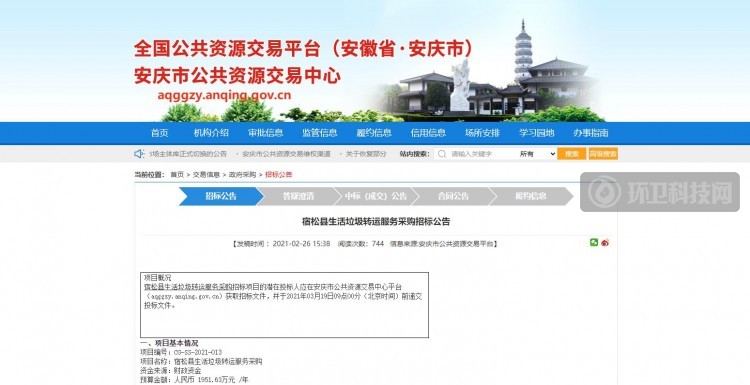
Task: Select the gray 履约信息 step tab
Action: click(x=531, y=197)
